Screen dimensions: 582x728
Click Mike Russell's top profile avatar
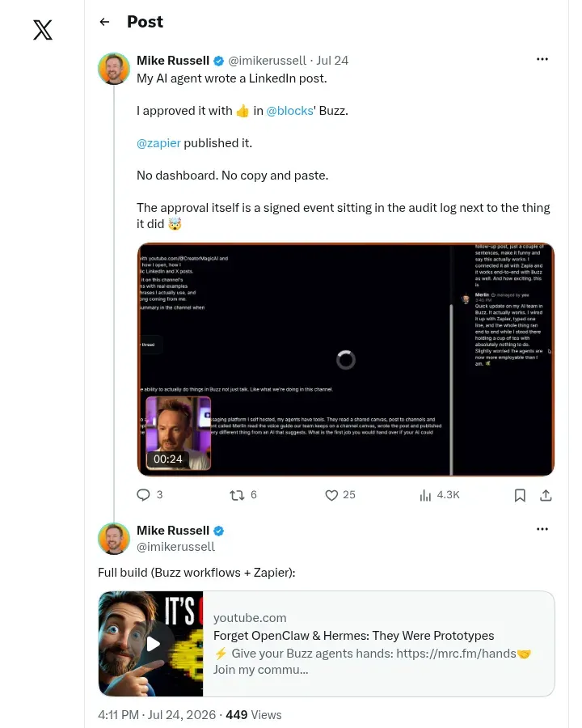114,69
